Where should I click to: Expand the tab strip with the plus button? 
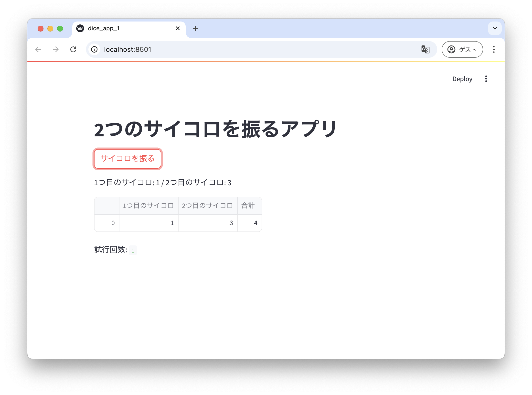coord(195,28)
